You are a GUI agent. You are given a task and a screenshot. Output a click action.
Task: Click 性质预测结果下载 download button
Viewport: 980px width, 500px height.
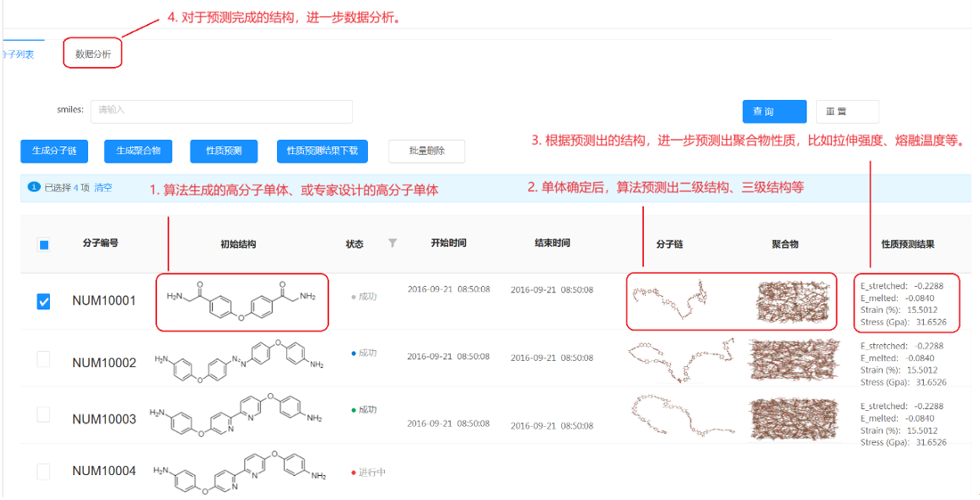coord(322,152)
